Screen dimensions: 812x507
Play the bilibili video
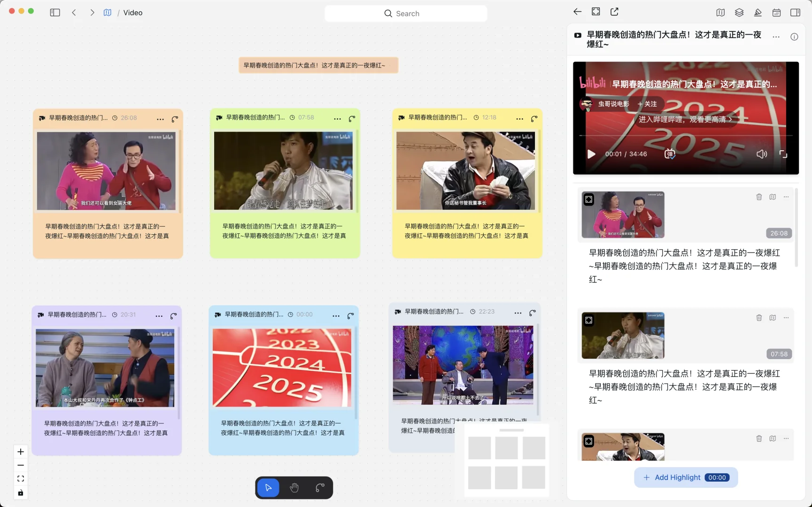click(x=591, y=154)
